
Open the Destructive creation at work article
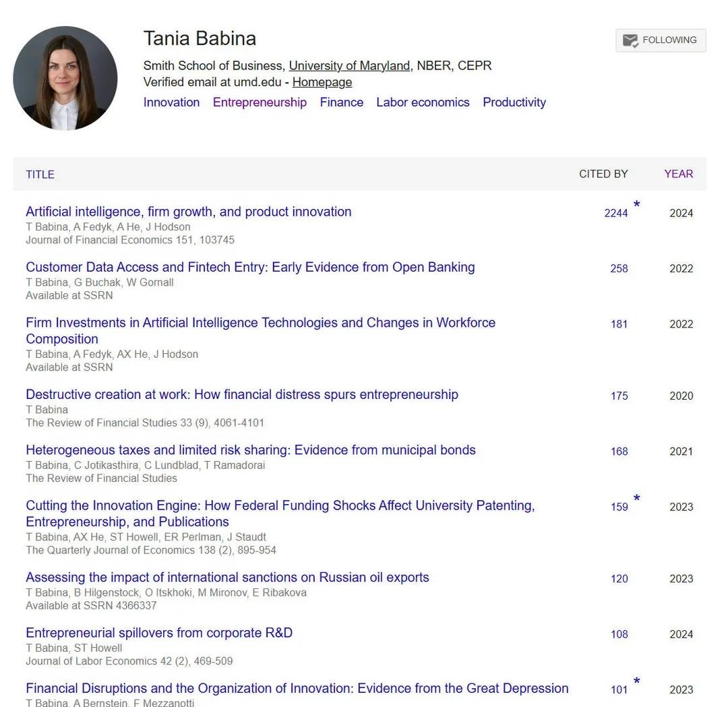[x=242, y=394]
